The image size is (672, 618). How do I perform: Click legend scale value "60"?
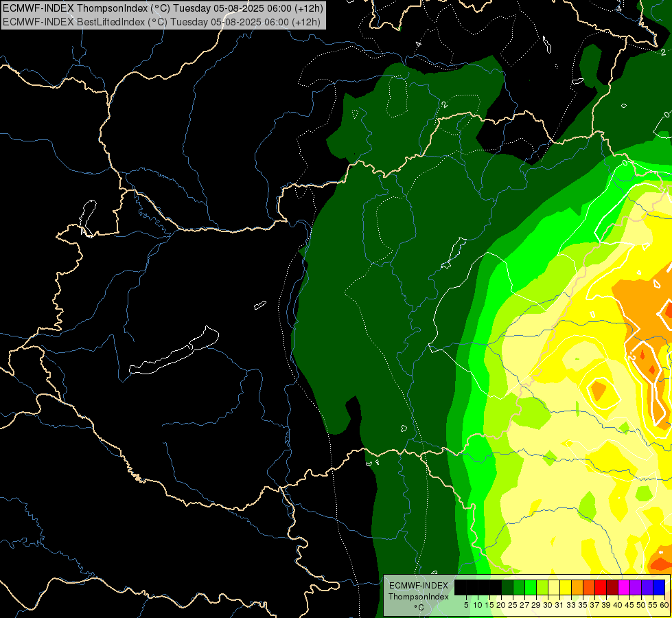click(x=664, y=605)
